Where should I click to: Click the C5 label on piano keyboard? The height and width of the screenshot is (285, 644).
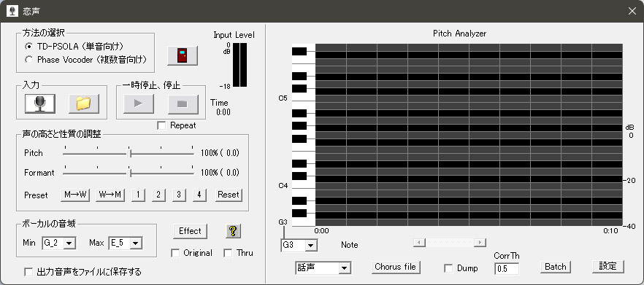tap(283, 98)
